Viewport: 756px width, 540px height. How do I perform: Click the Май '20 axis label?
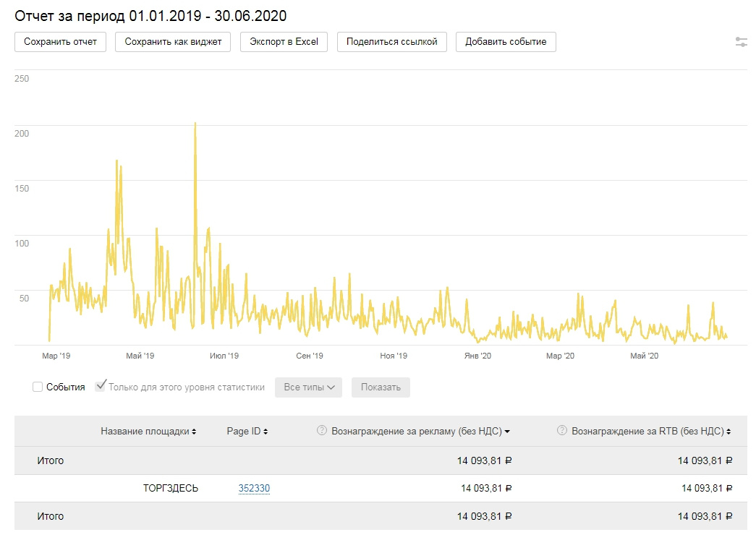click(x=644, y=356)
